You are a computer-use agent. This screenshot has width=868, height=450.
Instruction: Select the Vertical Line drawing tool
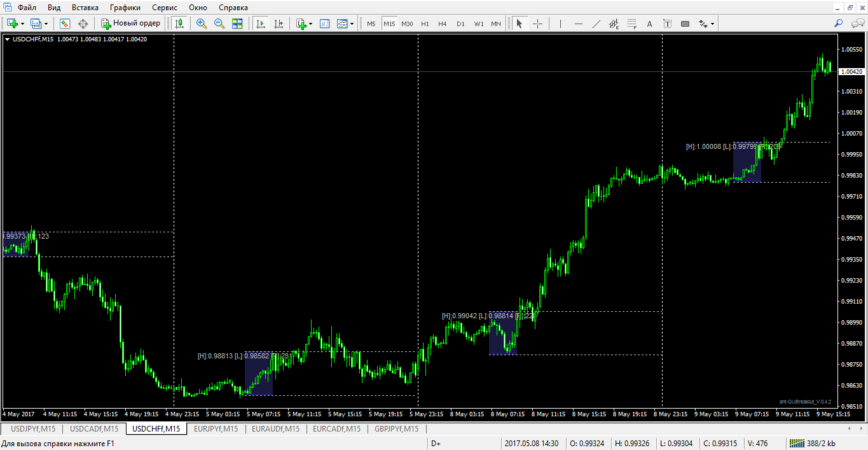pos(560,24)
